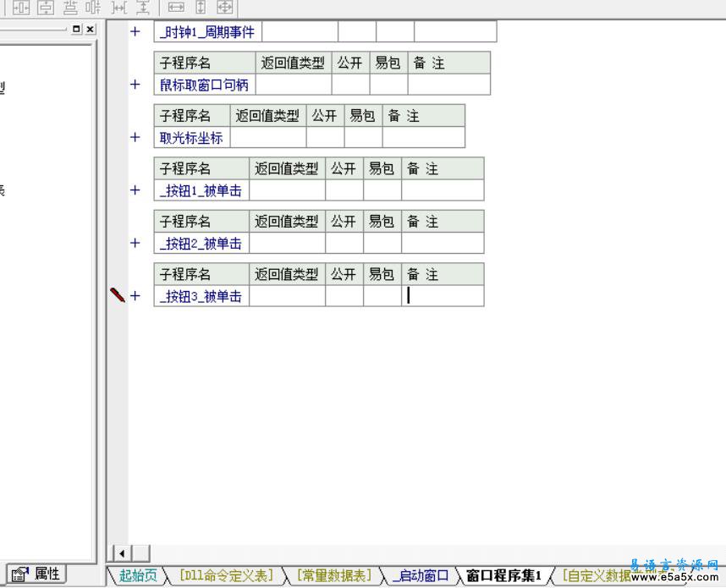Screen dimensions: 726x588
Task: Click 子程序名 header above 鼠标取窗口句柄
Action: tap(205, 63)
